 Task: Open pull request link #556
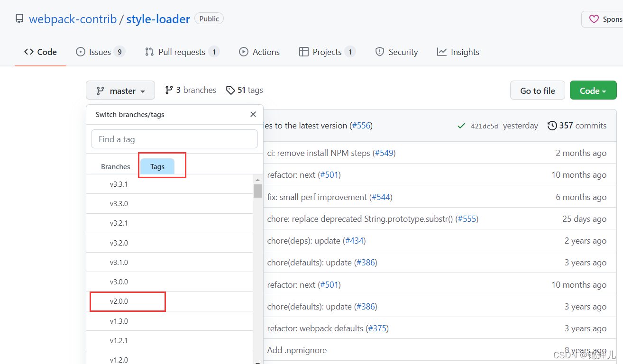tap(361, 126)
